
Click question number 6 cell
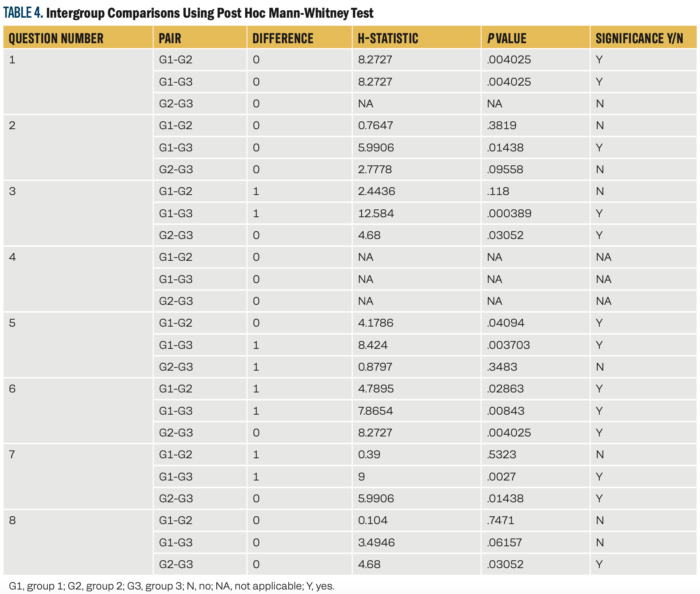pyautogui.click(x=78, y=411)
